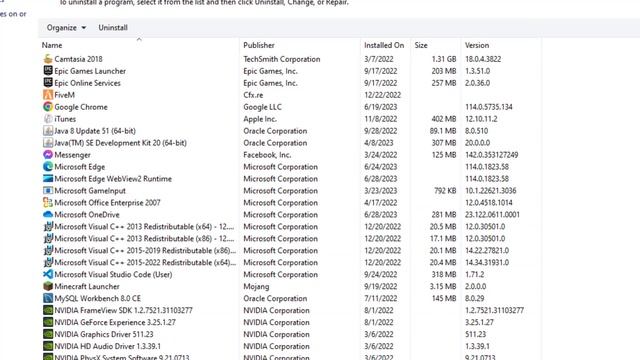Click version 114.0.5735.134
The width and height of the screenshot is (640, 360).
coord(489,107)
